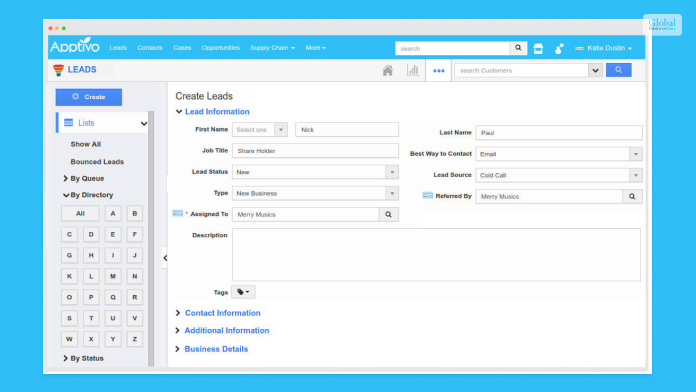
Task: Click search icon in Referred By field
Action: tap(632, 196)
